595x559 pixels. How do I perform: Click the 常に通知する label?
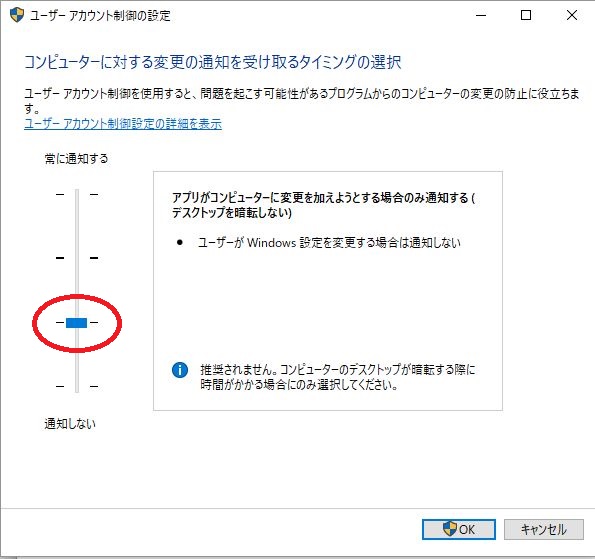pyautogui.click(x=76, y=158)
